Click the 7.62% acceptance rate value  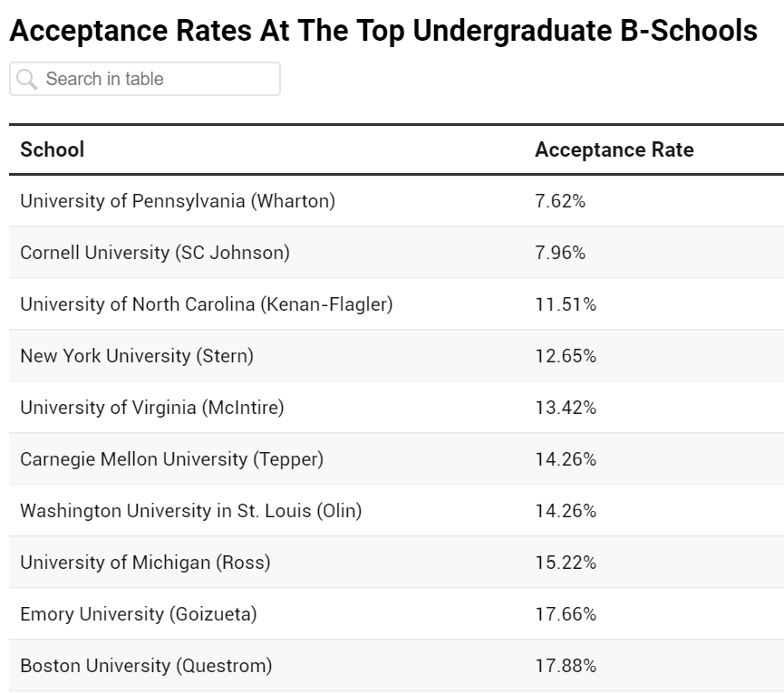pyautogui.click(x=560, y=201)
